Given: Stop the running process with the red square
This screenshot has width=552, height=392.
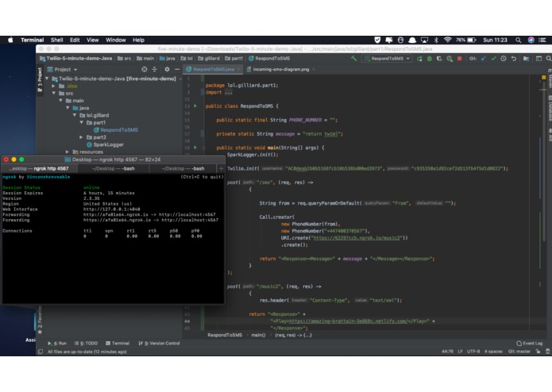Looking at the screenshot, I should 459,59.
